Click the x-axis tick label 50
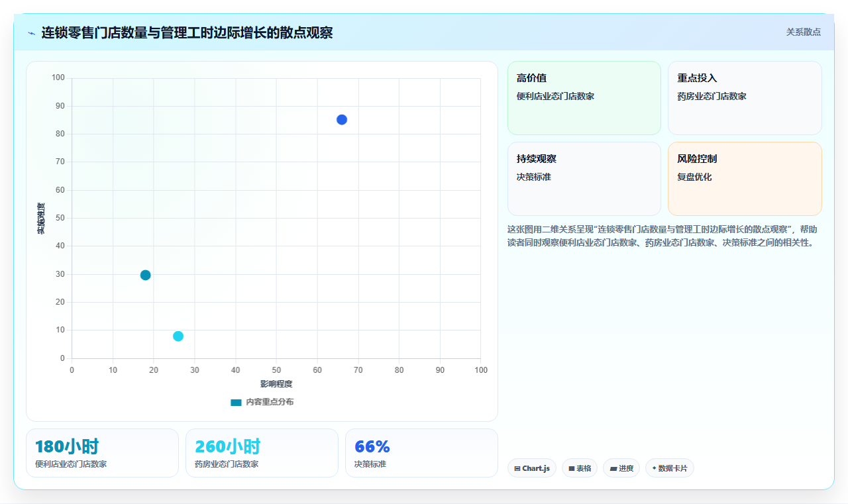Screen dimensions: 848x504 pyautogui.click(x=276, y=370)
